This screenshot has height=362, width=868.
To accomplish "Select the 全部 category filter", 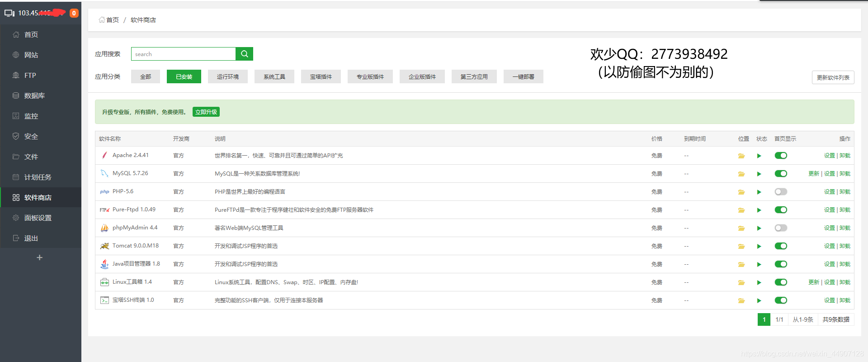I will 146,76.
